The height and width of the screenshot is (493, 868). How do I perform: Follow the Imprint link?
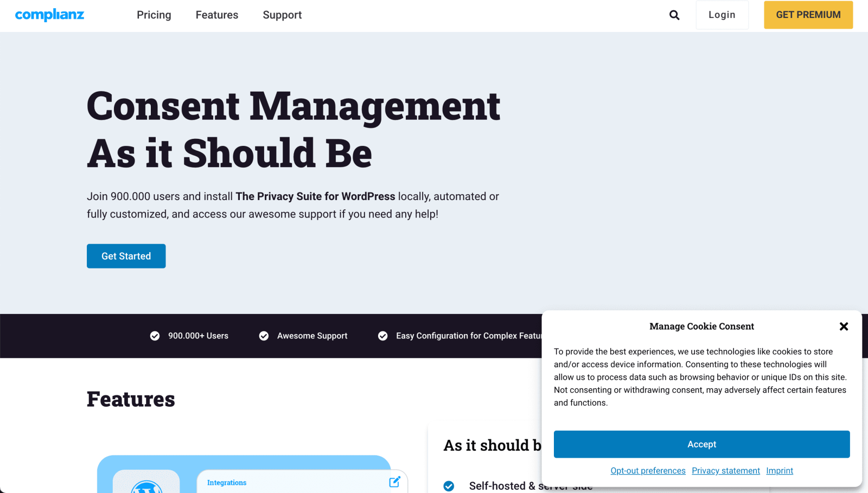[x=779, y=471]
